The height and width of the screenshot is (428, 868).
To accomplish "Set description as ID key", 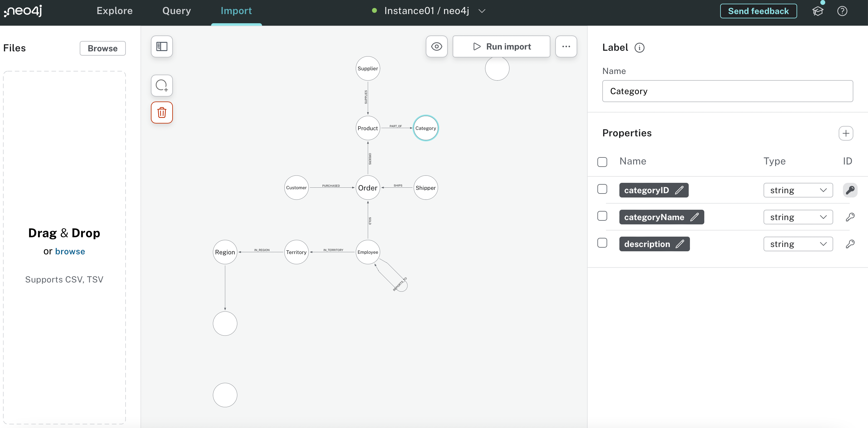I will pos(850,244).
